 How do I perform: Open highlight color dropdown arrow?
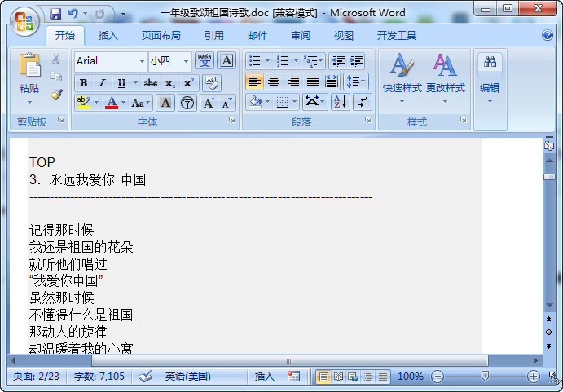pos(97,103)
